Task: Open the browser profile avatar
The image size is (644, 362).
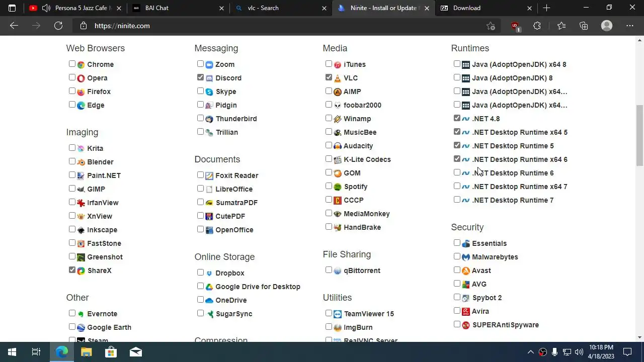Action: tap(607, 26)
